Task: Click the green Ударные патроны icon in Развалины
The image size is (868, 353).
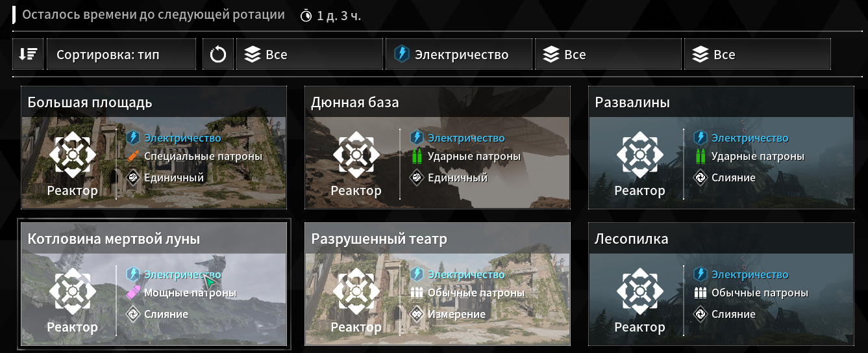Action: (x=701, y=157)
